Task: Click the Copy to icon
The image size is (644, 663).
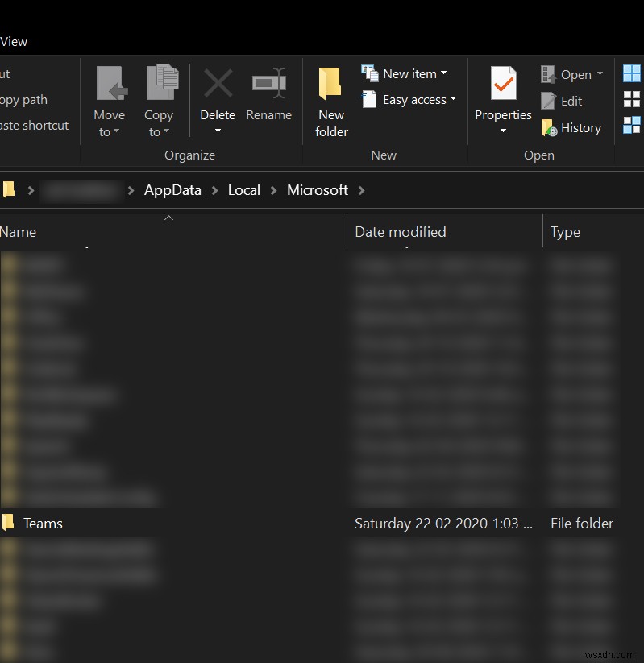Action: click(163, 82)
